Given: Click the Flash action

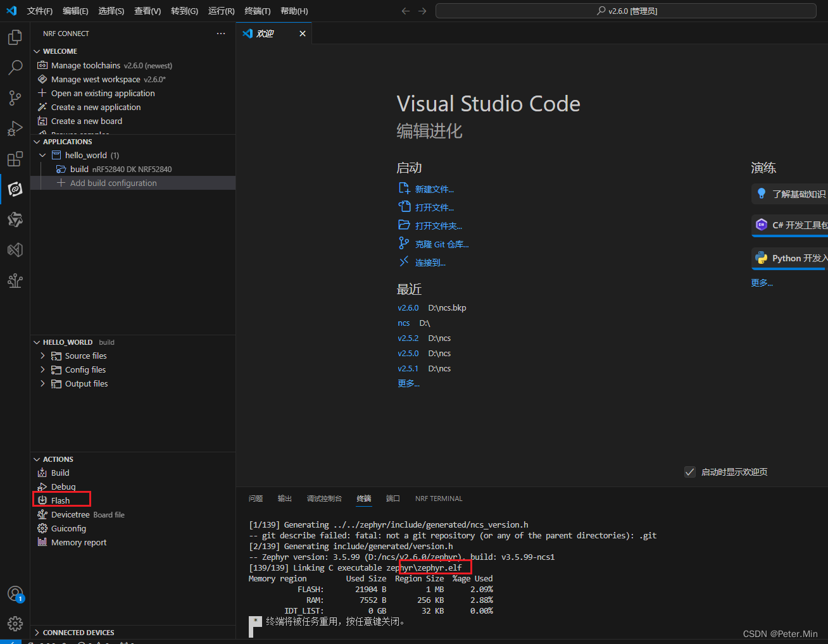Looking at the screenshot, I should (61, 500).
